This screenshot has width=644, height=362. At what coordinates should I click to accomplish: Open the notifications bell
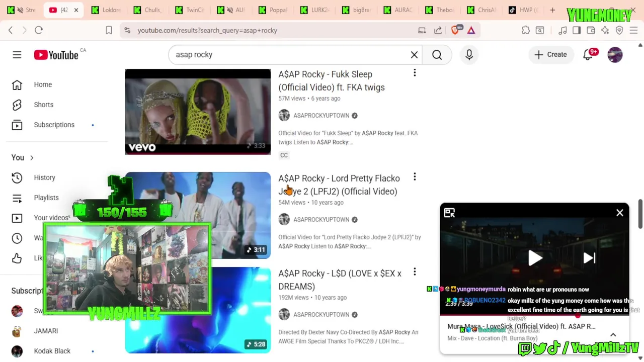pos(588,55)
